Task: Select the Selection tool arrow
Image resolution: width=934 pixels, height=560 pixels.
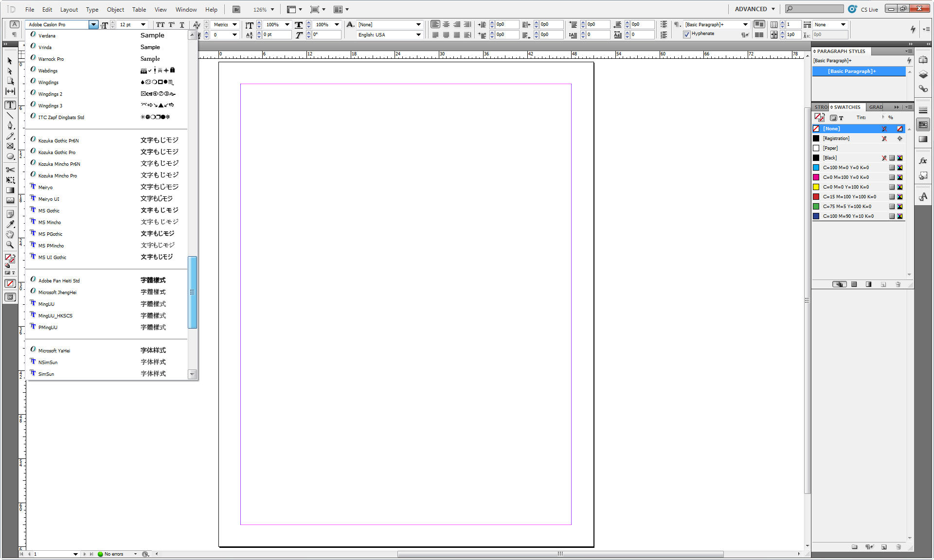Action: pyautogui.click(x=10, y=61)
